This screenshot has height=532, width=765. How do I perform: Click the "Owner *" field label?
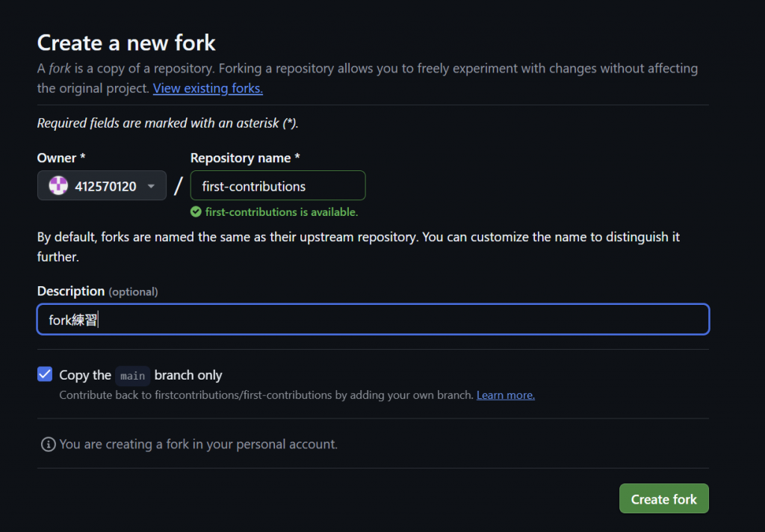pos(61,158)
